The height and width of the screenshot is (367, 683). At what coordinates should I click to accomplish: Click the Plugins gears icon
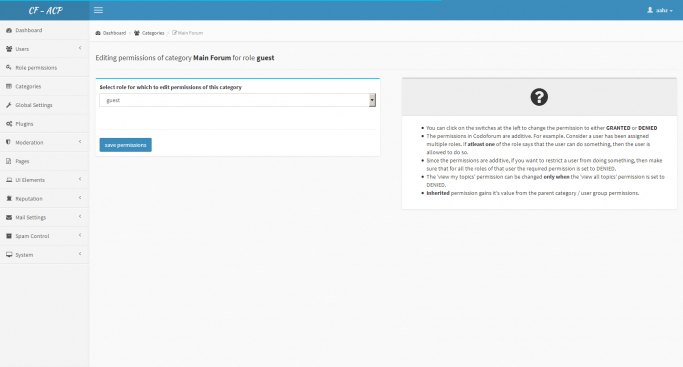[9, 124]
